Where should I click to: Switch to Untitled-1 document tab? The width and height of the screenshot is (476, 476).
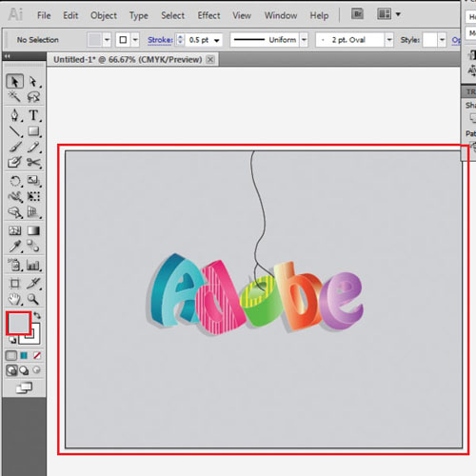click(x=128, y=59)
